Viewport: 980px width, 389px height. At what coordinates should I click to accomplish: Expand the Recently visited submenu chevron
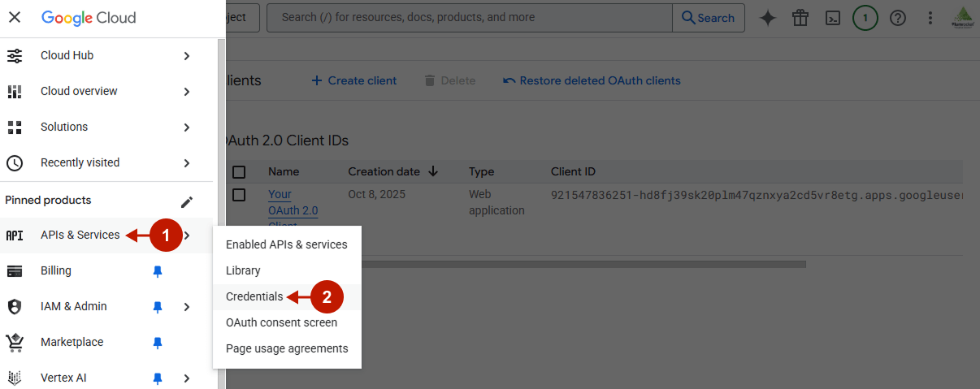click(x=187, y=163)
